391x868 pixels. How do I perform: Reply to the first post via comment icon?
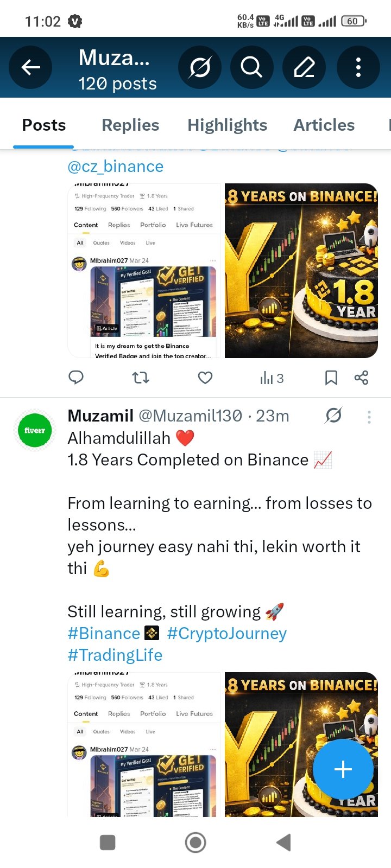pos(76,378)
